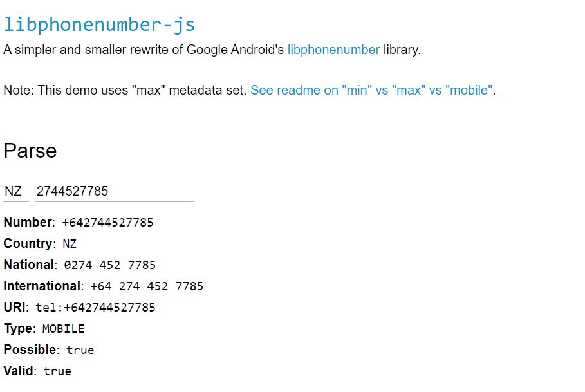Click the NZ country code input field
The image size is (585, 392).
click(x=14, y=191)
